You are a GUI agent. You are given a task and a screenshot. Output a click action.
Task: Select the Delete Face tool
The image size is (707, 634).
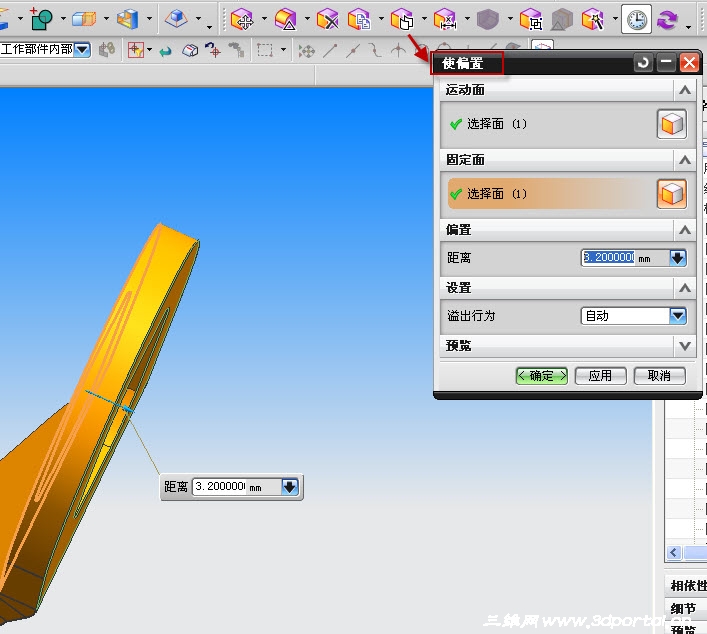[327, 20]
